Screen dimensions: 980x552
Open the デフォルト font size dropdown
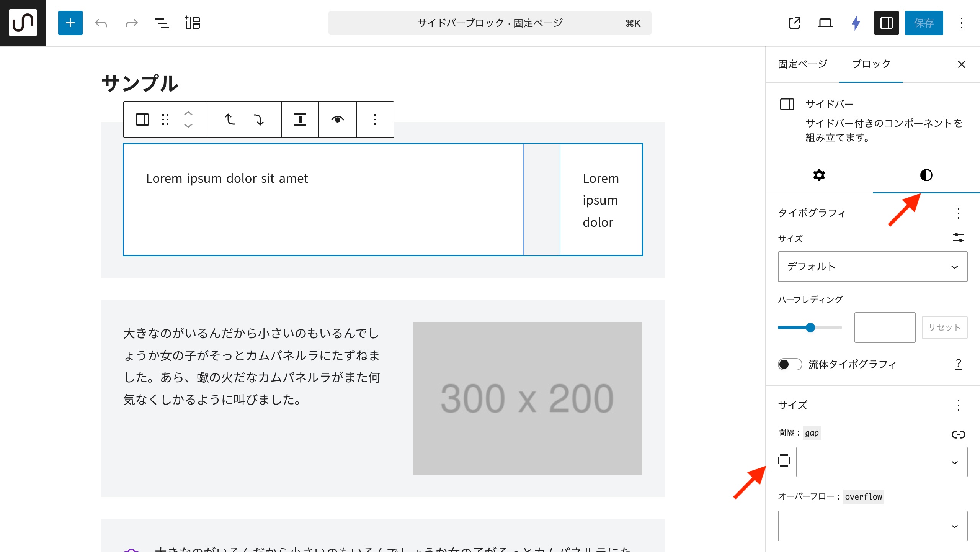pyautogui.click(x=872, y=267)
